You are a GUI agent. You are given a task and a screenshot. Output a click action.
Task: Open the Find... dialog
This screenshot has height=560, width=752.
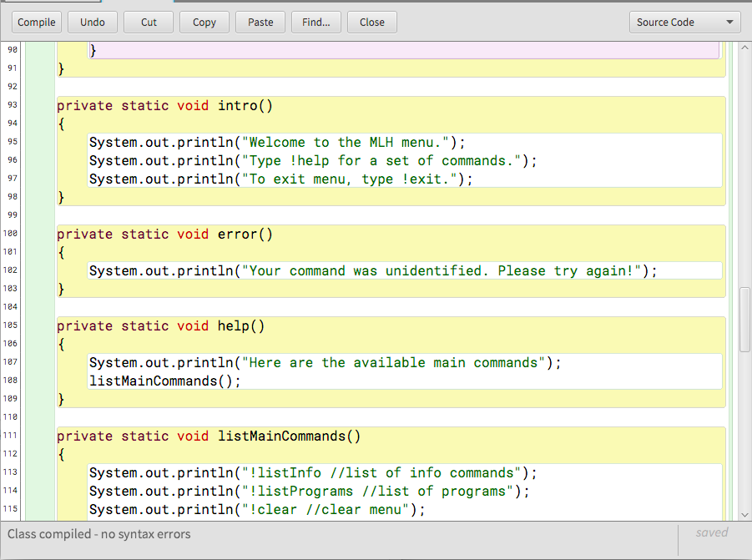pyautogui.click(x=316, y=22)
